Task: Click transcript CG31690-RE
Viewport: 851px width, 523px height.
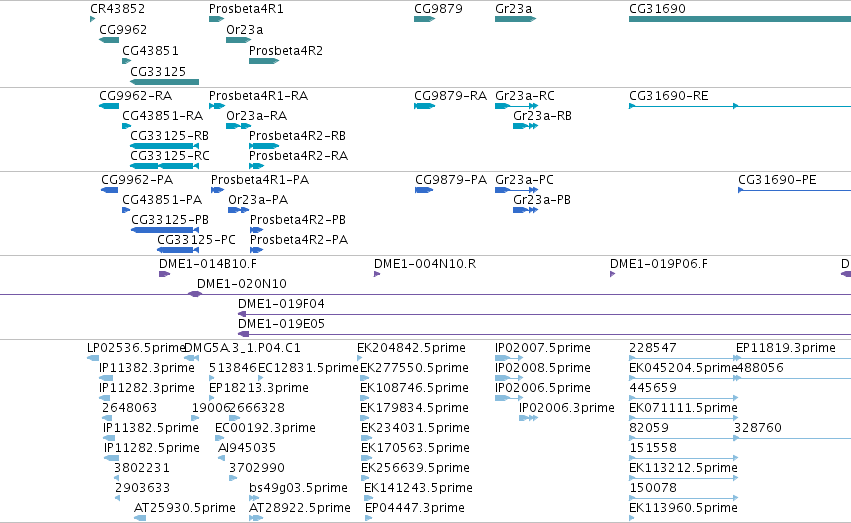Action: [x=740, y=106]
